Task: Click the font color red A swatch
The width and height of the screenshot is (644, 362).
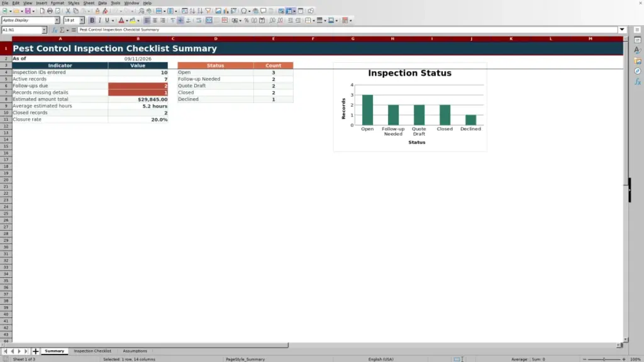Action: click(x=121, y=20)
